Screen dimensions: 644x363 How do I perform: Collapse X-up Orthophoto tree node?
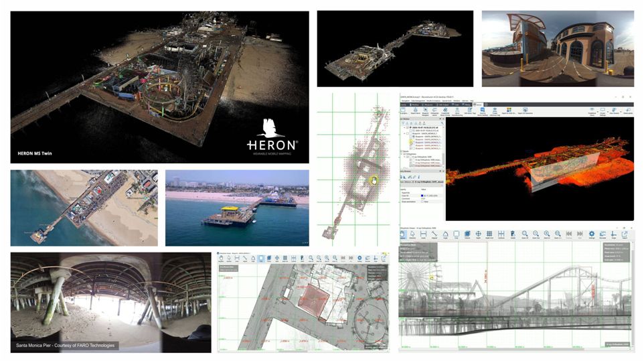point(404,157)
